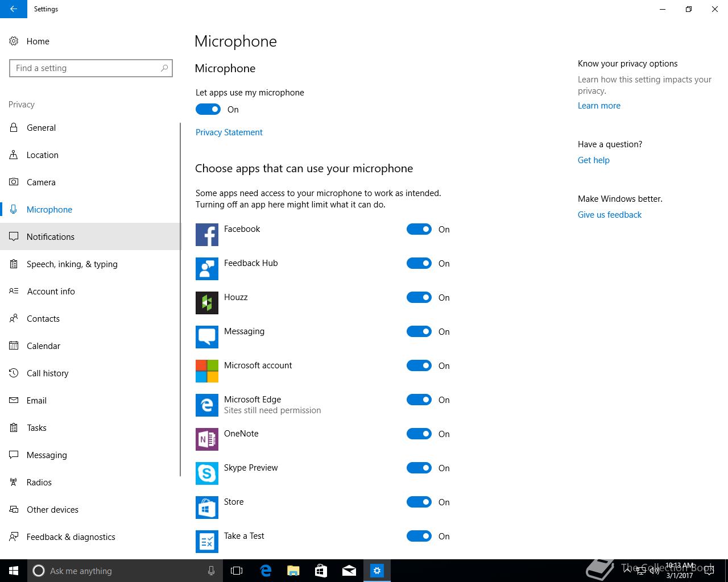Click the Settings gear icon in taskbar
This screenshot has height=582, width=728.
(x=377, y=571)
